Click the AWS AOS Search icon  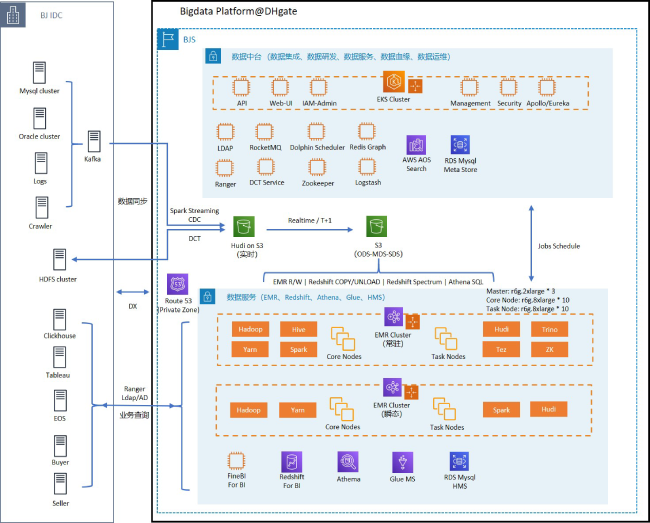point(415,146)
